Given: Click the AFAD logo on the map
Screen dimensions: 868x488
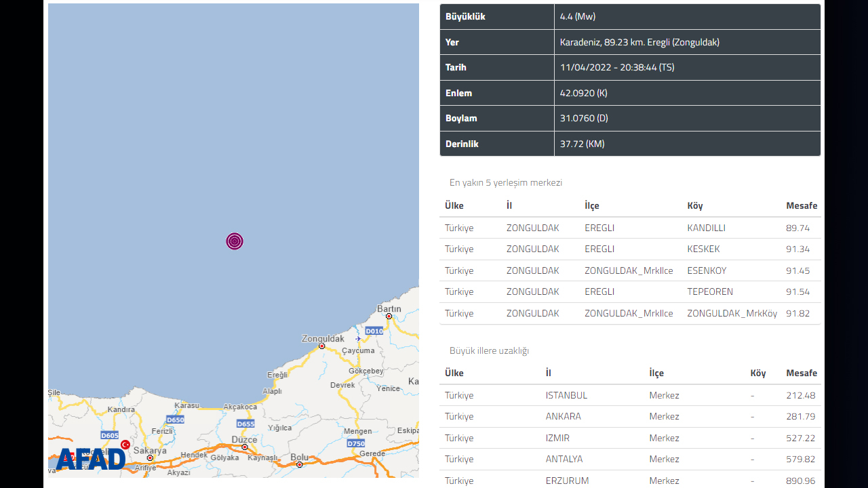Looking at the screenshot, I should point(91,459).
